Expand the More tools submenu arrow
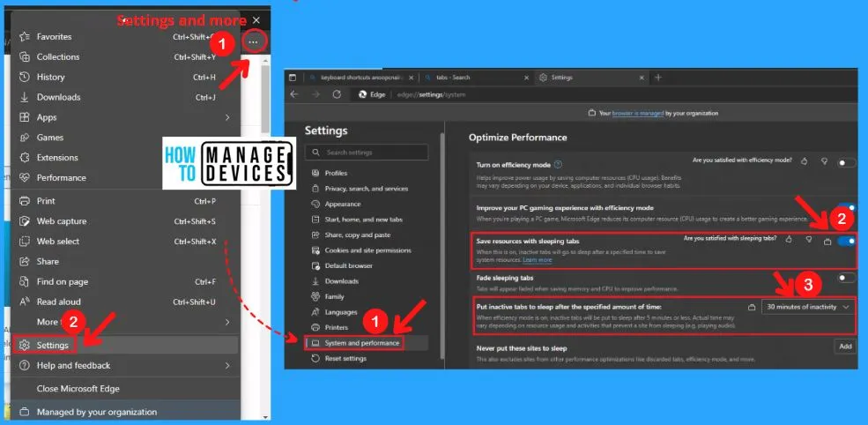The height and width of the screenshot is (425, 868). coord(227,322)
